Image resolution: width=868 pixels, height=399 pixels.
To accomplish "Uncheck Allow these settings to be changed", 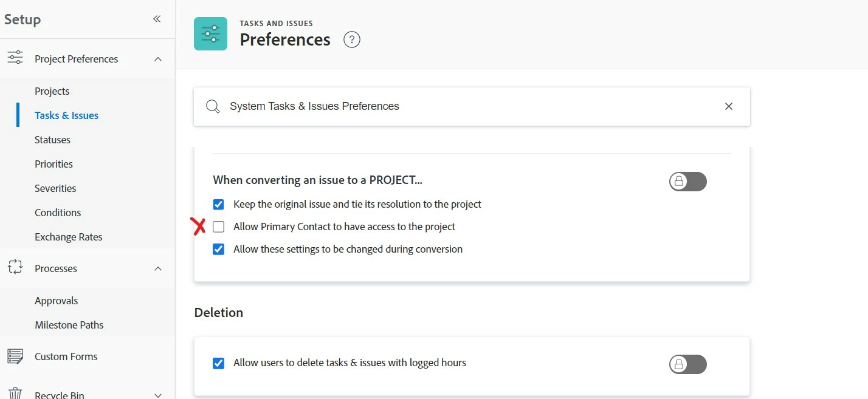I will point(219,249).
